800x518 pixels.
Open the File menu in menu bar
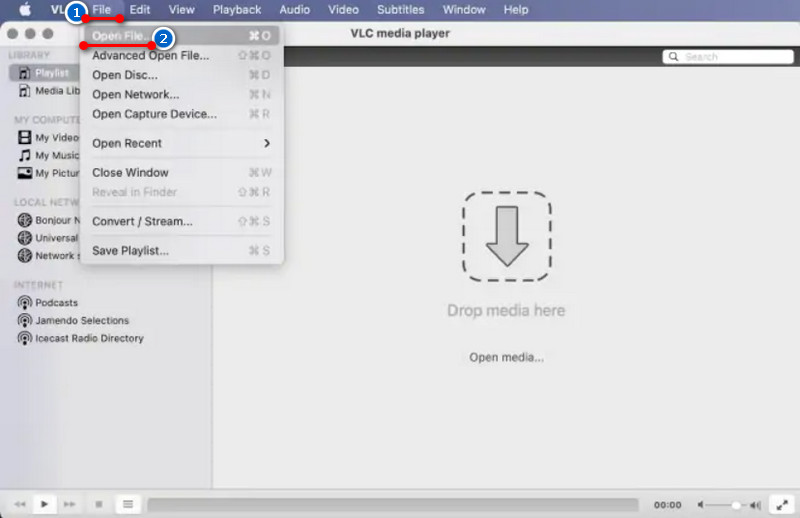click(102, 10)
